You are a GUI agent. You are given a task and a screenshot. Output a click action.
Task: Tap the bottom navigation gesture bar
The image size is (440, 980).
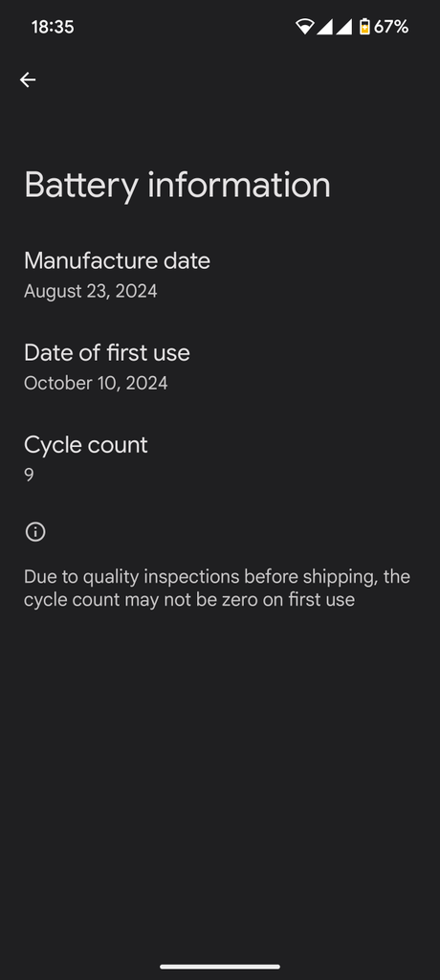[x=220, y=967]
